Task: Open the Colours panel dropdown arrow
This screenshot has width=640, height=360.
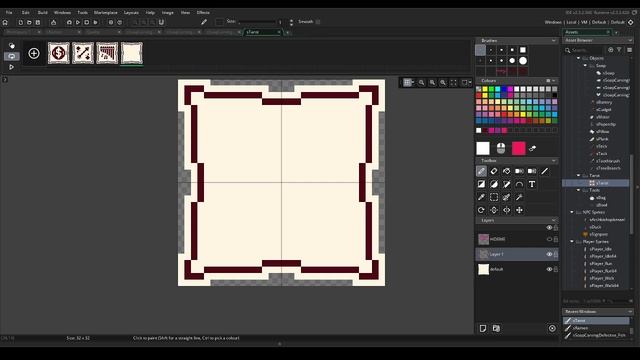Action: point(553,81)
